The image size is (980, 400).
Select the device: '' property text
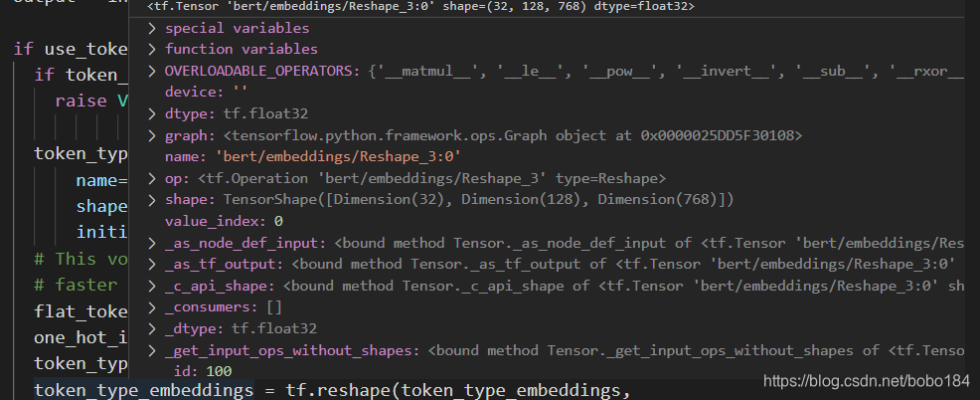click(207, 92)
